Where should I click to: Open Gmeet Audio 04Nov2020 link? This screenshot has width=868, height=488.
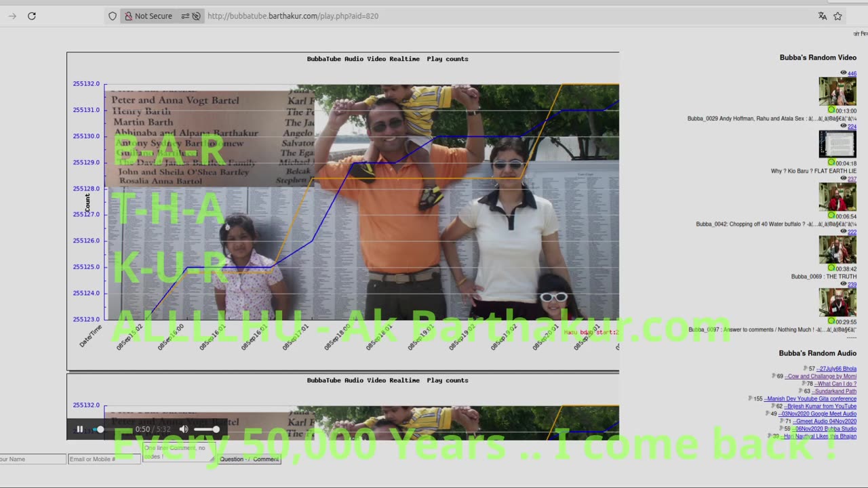825,421
